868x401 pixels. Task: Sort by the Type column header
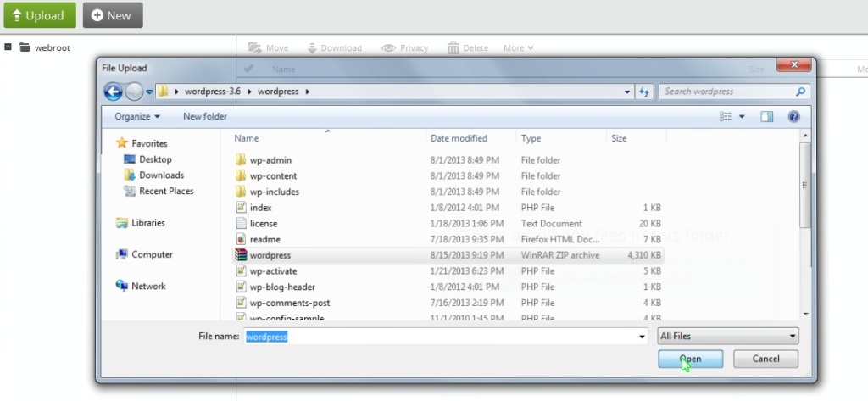[531, 138]
